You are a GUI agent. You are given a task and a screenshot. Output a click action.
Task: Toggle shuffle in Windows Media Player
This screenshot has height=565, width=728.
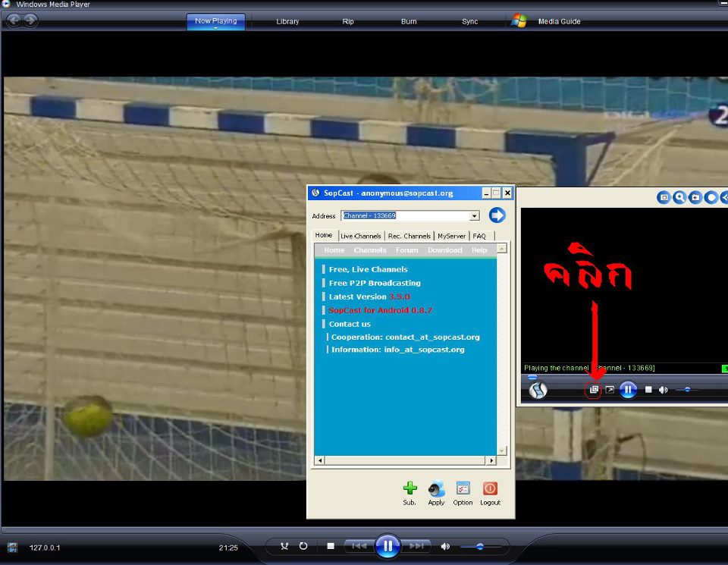coord(284,546)
